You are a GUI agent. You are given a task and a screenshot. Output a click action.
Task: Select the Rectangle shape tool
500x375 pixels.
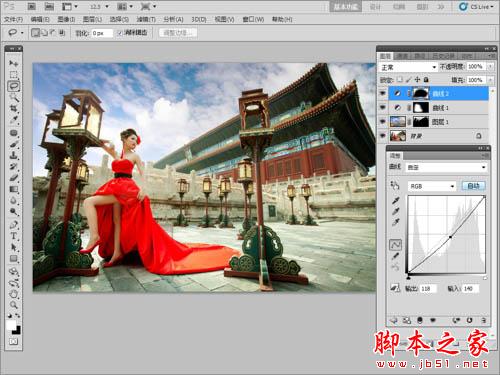(x=13, y=258)
